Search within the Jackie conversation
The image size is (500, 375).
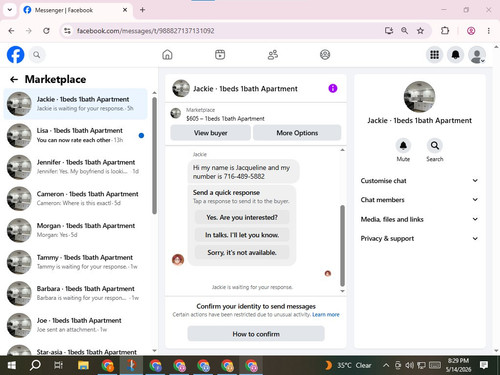point(435,146)
